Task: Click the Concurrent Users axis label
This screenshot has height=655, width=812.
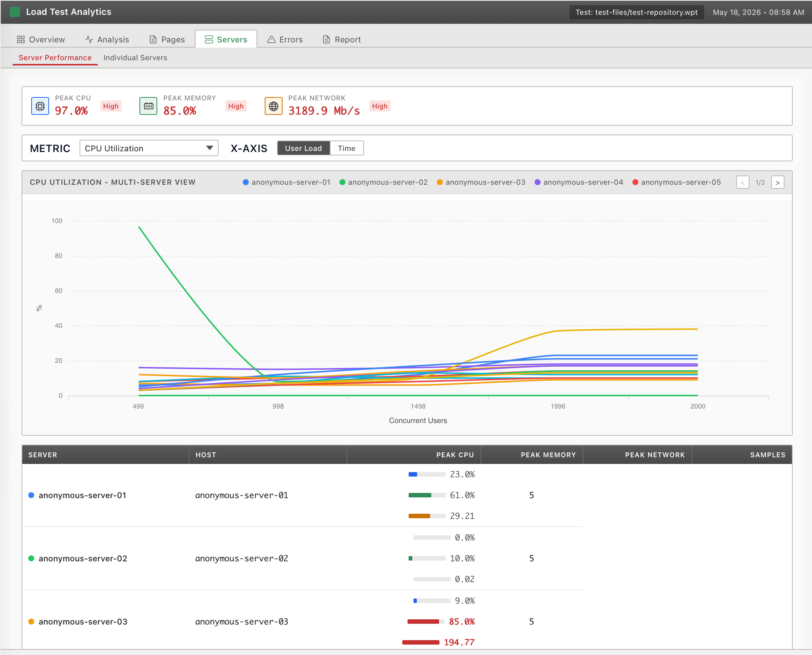Action: click(x=418, y=420)
